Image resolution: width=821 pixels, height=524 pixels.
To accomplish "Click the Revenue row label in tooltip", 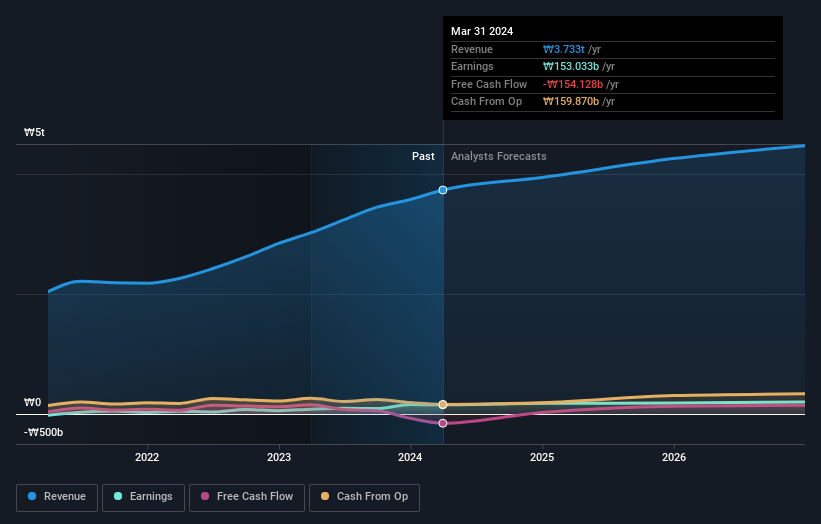I will coord(472,49).
